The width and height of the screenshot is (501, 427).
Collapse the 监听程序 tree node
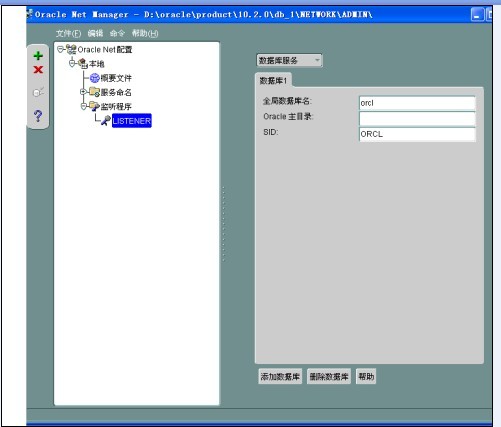[x=84, y=106]
